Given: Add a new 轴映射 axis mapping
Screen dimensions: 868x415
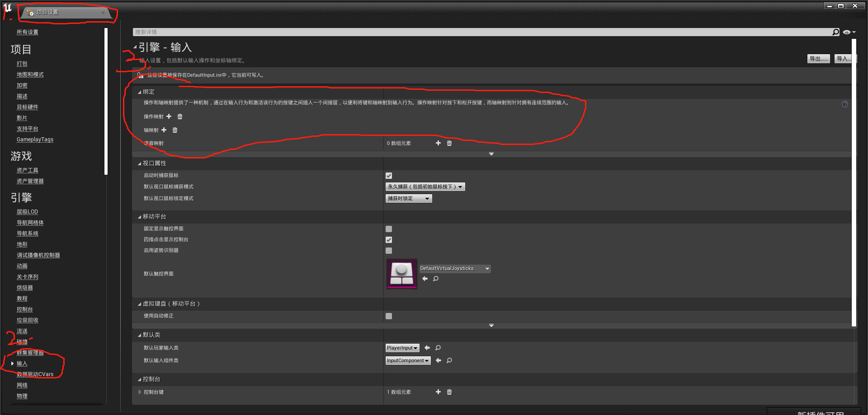Looking at the screenshot, I should 164,130.
